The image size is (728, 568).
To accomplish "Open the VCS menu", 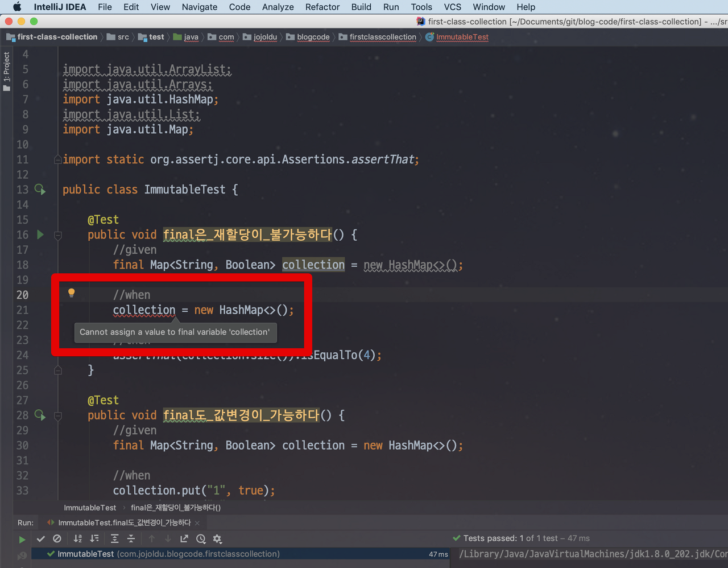I will point(453,7).
